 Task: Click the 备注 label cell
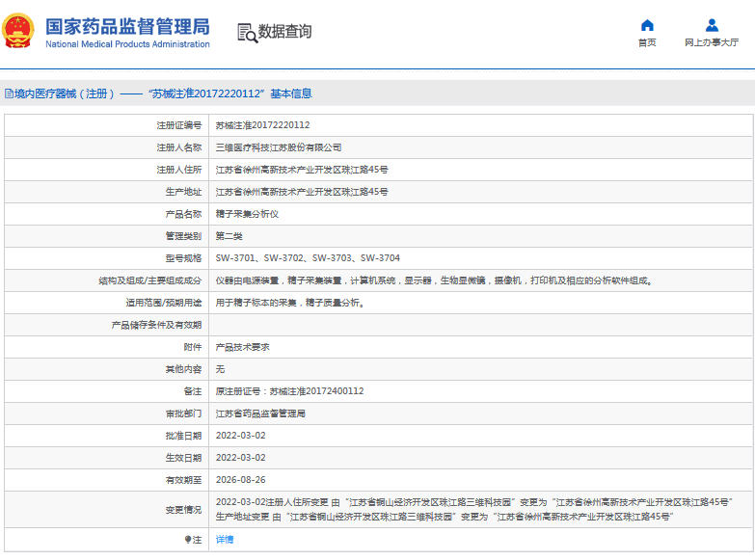[x=107, y=391]
